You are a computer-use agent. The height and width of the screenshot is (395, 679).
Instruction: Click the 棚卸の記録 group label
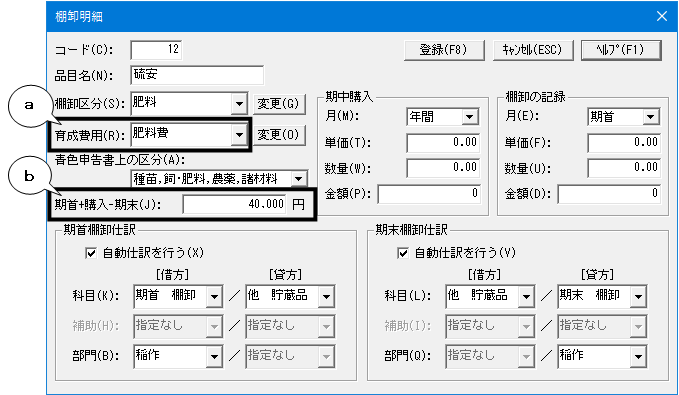pos(536,96)
